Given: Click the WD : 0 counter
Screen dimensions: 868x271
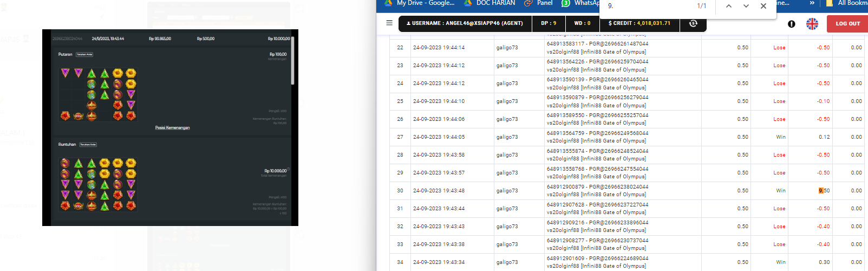Looking at the screenshot, I should pyautogui.click(x=582, y=23).
